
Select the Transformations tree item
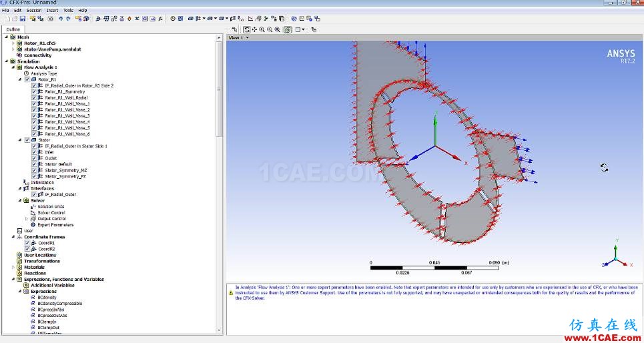(42, 262)
